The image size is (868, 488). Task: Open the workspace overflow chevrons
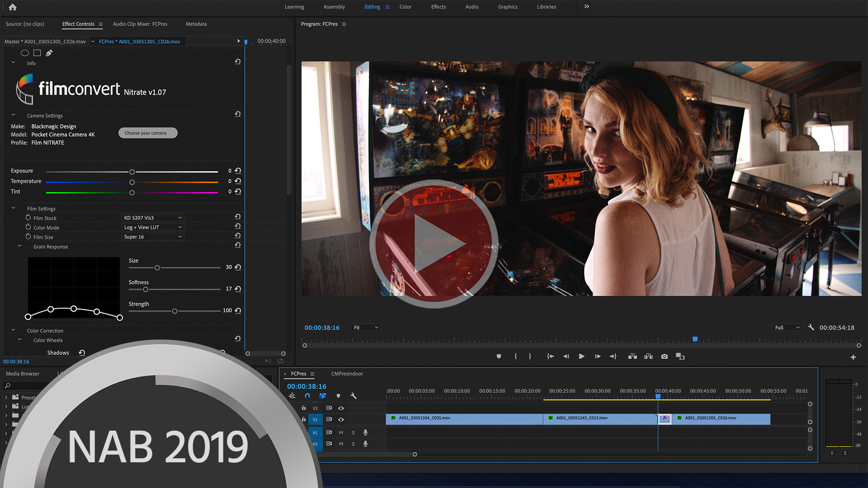pyautogui.click(x=586, y=7)
